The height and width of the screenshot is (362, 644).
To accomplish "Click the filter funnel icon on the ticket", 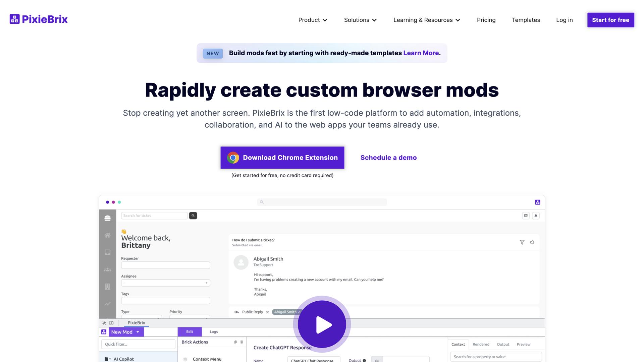I will click(x=522, y=242).
